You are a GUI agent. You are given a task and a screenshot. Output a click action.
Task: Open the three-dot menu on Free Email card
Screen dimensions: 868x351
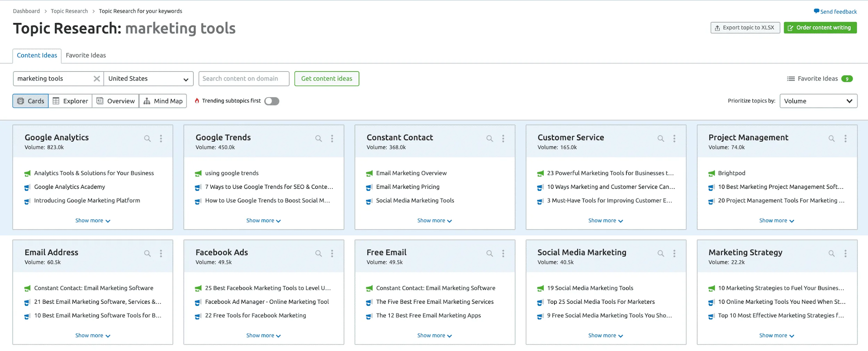503,253
